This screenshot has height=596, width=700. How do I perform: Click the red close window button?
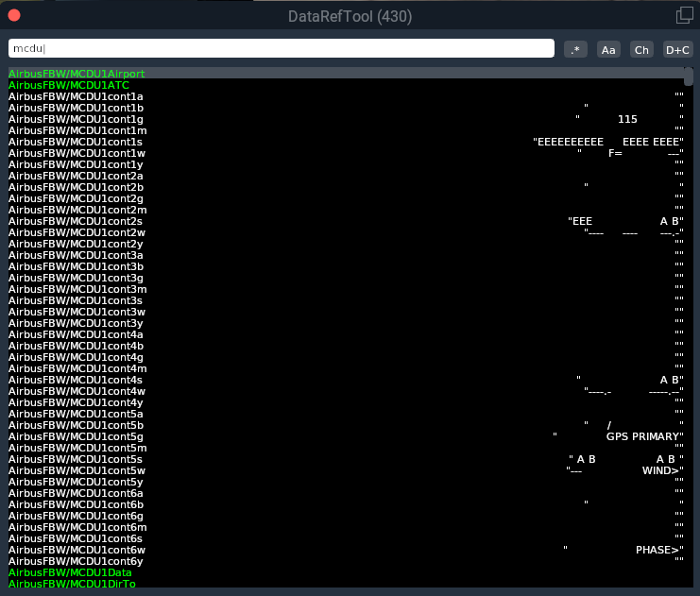(14, 16)
